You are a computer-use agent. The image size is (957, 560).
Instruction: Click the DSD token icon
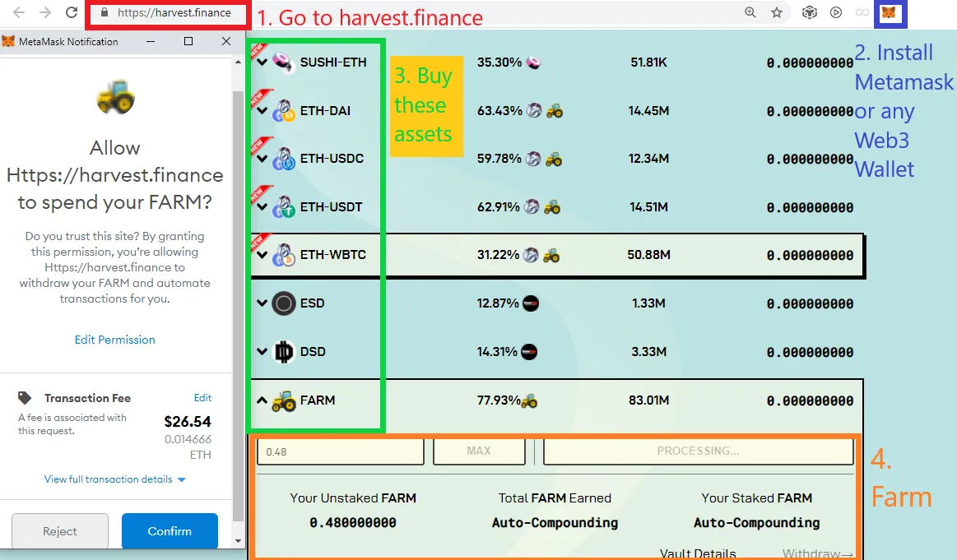coord(284,351)
